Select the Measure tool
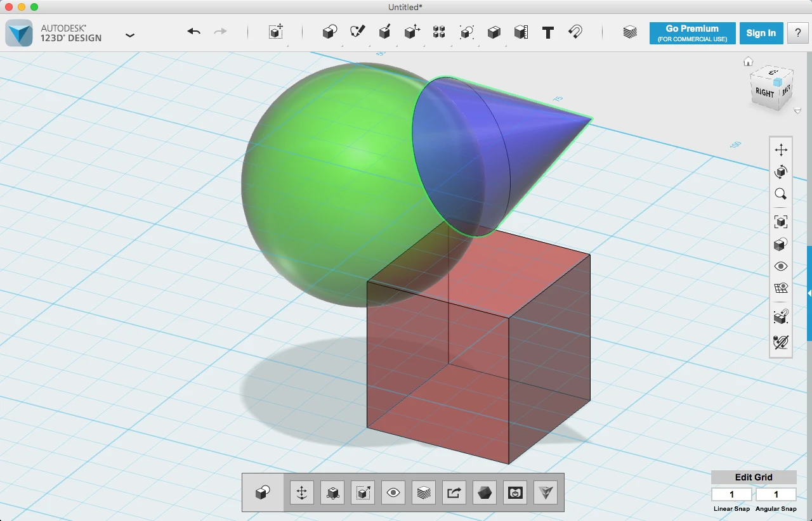Screen dimensions: 812x521 click(521, 32)
